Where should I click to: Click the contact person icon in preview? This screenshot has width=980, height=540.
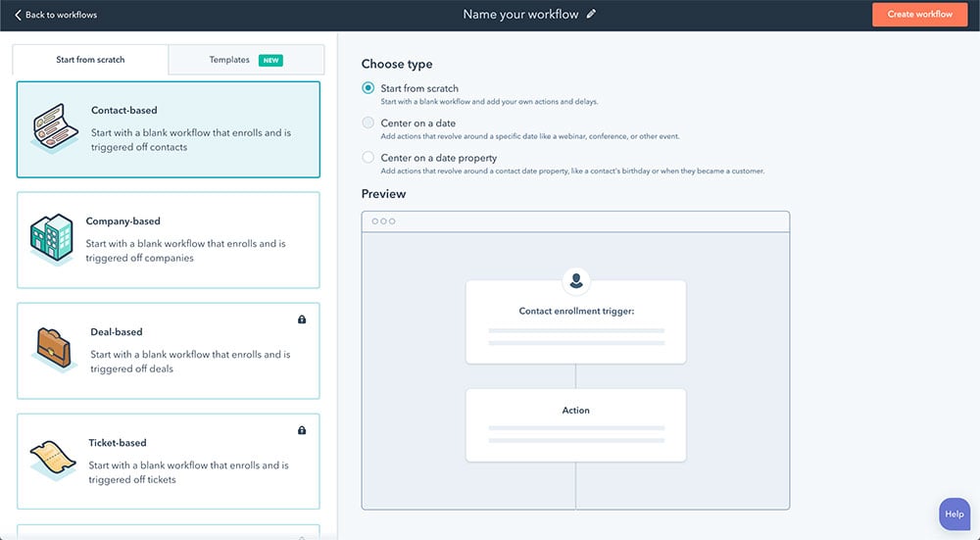pos(576,280)
